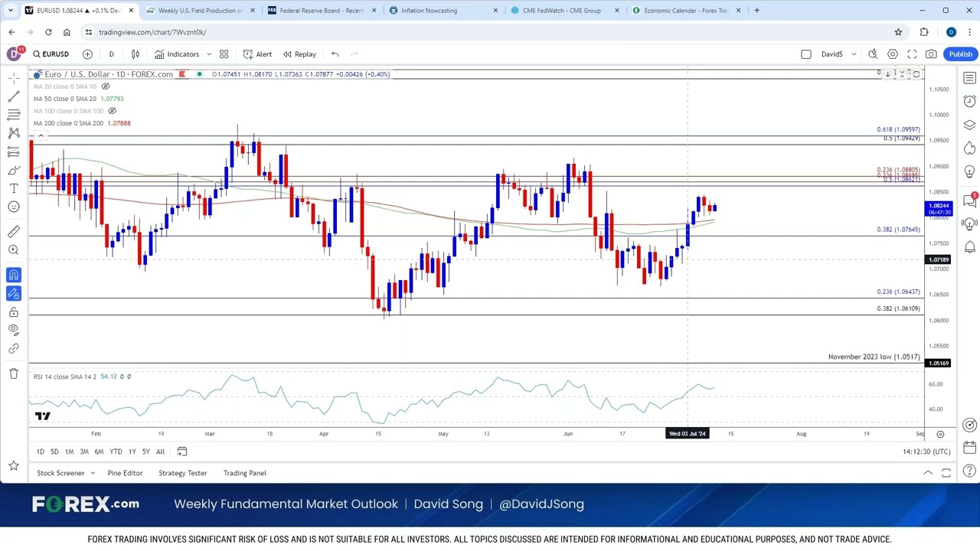Click the link drawings chain icon
The image size is (980, 551).
(x=14, y=349)
